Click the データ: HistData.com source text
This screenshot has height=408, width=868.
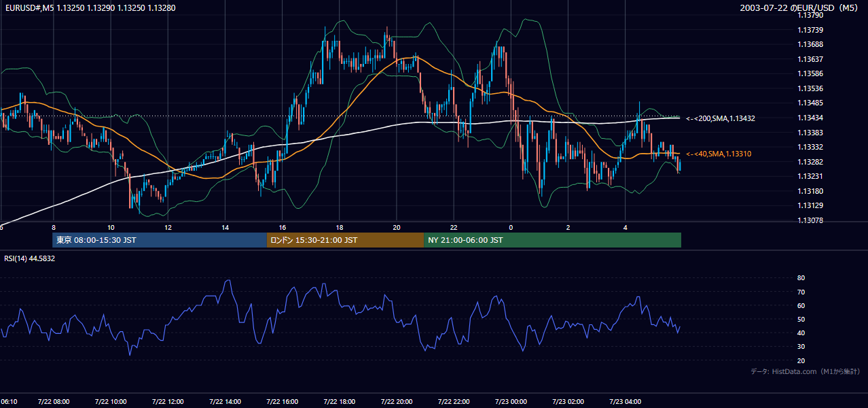pos(806,371)
